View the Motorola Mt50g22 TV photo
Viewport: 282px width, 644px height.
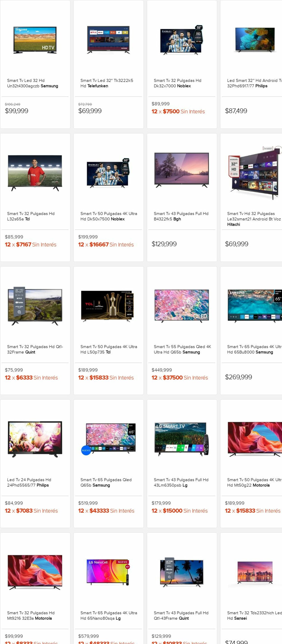[255, 439]
